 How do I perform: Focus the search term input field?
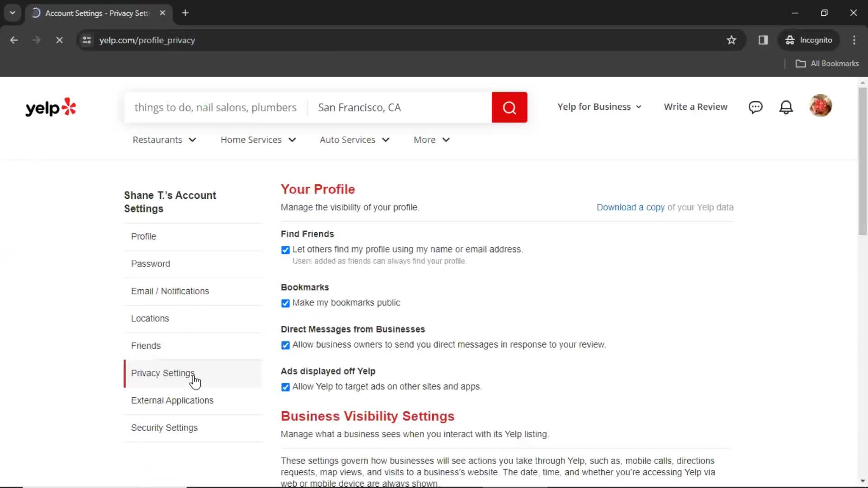(216, 108)
